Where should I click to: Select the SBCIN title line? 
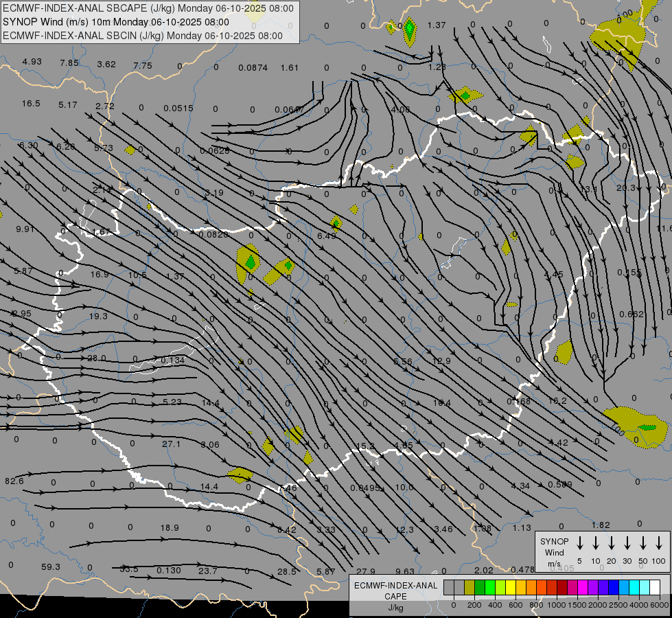pos(143,36)
